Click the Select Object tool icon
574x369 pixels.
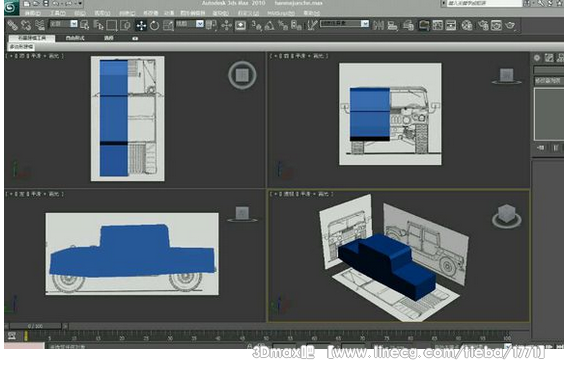click(85, 25)
